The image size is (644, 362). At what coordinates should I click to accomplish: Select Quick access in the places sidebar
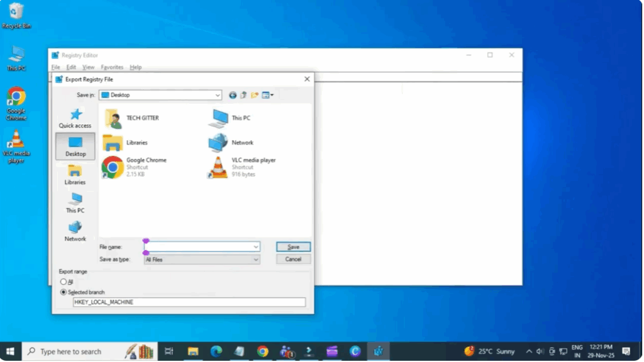[75, 118]
